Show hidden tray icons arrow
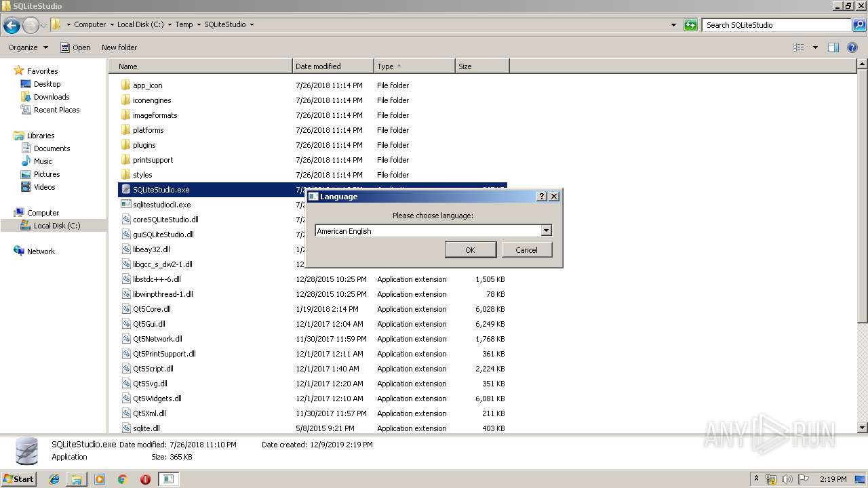Screen dimensions: 868x488 (756, 479)
